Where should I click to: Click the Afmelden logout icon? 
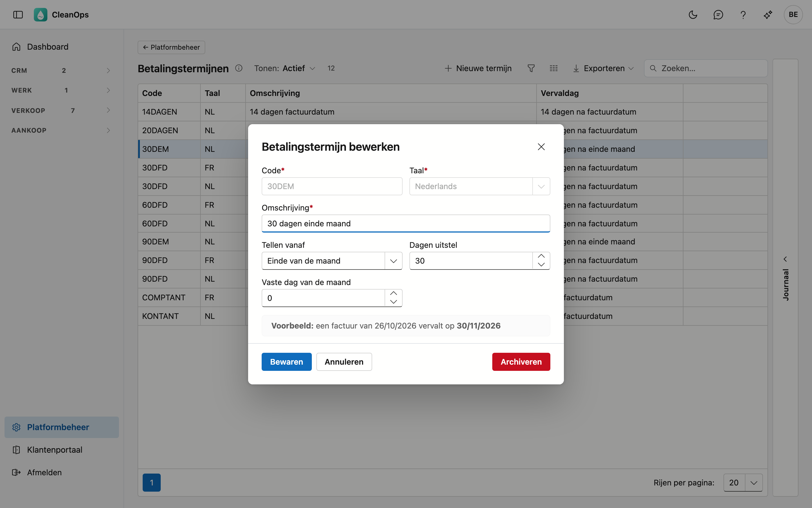16,472
